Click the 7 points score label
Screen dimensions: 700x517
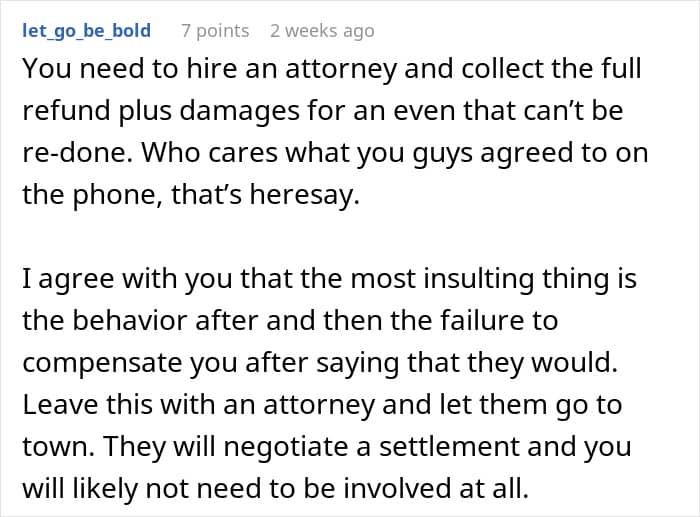point(215,31)
